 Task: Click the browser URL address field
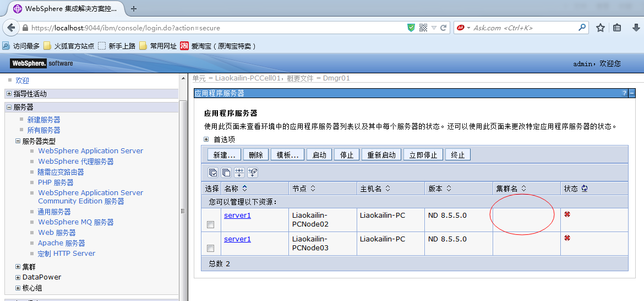pyautogui.click(x=214, y=28)
